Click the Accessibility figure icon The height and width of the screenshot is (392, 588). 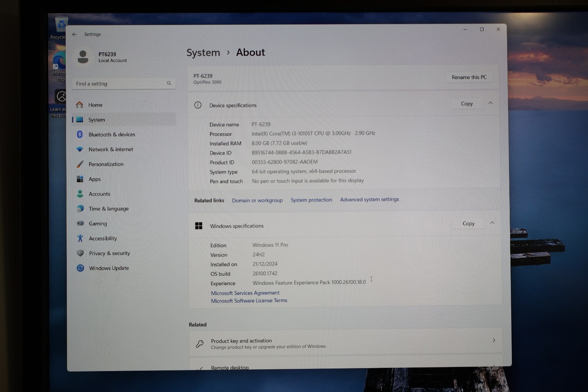80,238
